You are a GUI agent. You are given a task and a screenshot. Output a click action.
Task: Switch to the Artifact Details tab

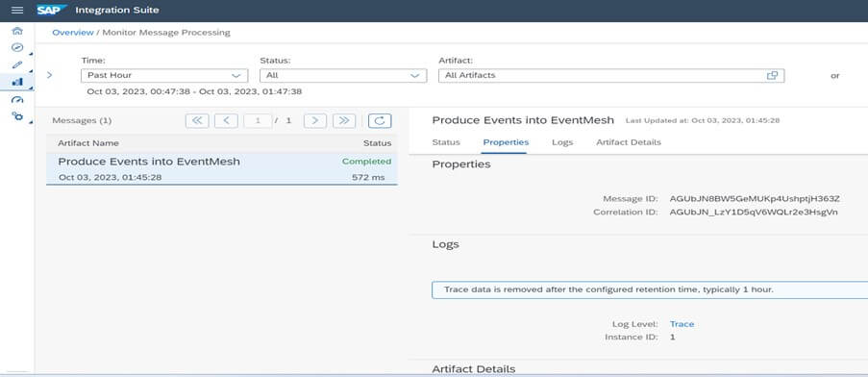629,142
